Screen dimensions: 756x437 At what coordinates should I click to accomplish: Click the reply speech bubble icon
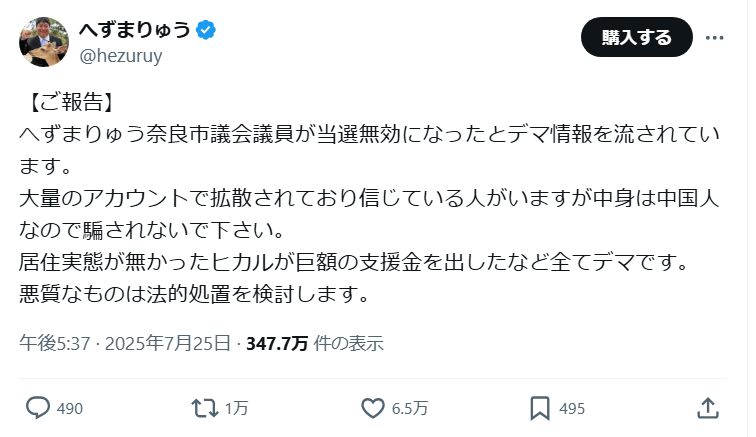[x=38, y=408]
